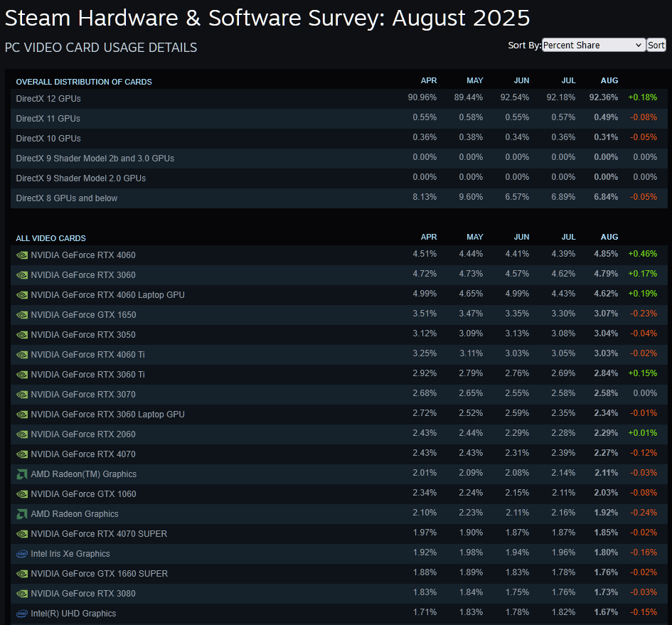Viewport: 672px width, 625px height.
Task: Click the 9.60% MAY value for DirectX 8
Action: point(471,197)
